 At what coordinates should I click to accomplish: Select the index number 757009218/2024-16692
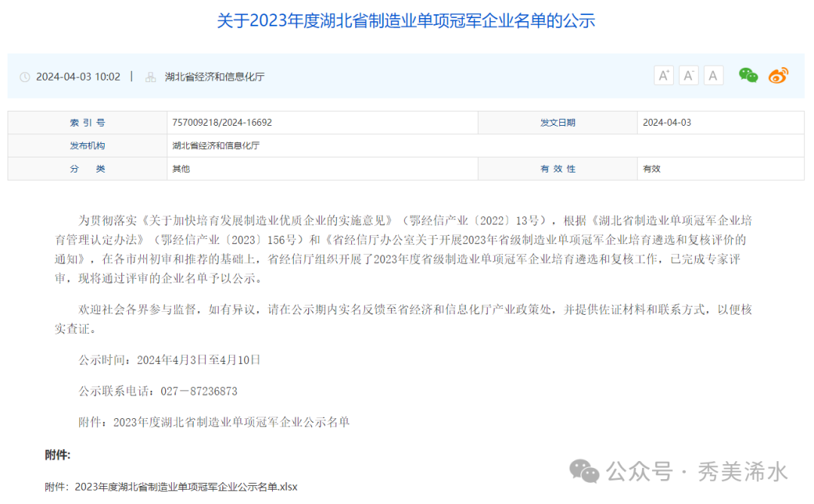(x=222, y=123)
